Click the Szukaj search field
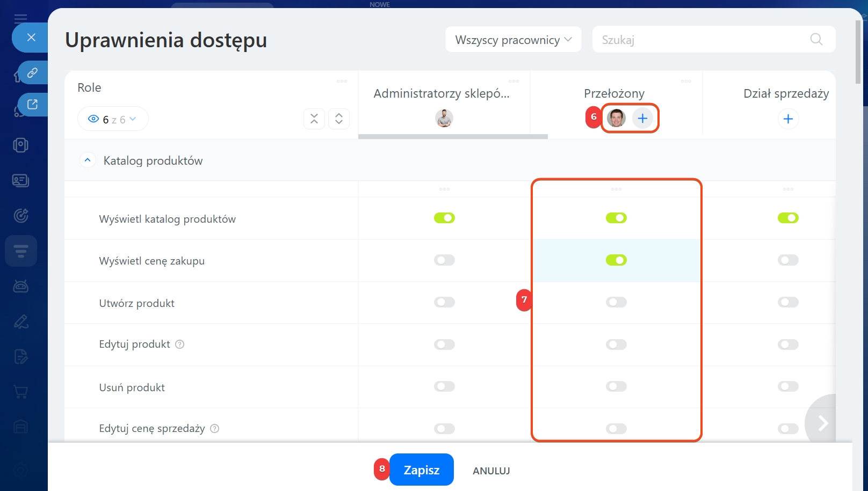The image size is (868, 491). click(x=698, y=40)
